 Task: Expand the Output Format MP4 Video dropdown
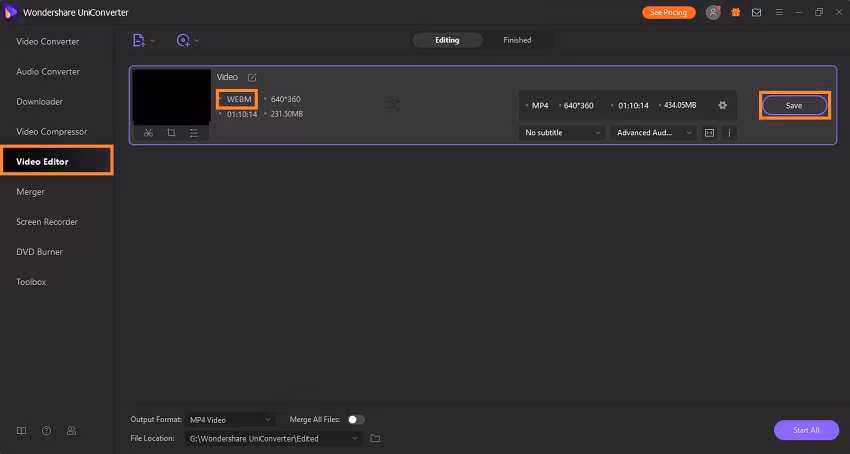point(230,420)
